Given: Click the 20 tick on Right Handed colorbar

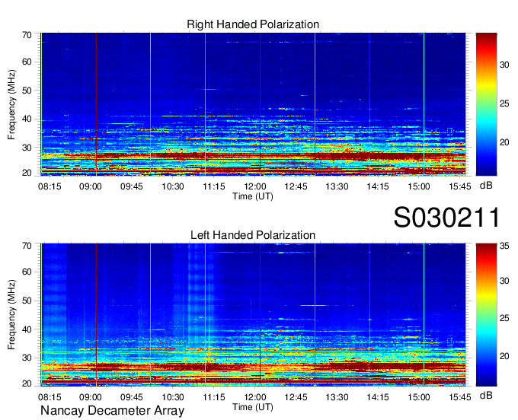Looking at the screenshot, I should click(x=504, y=142).
